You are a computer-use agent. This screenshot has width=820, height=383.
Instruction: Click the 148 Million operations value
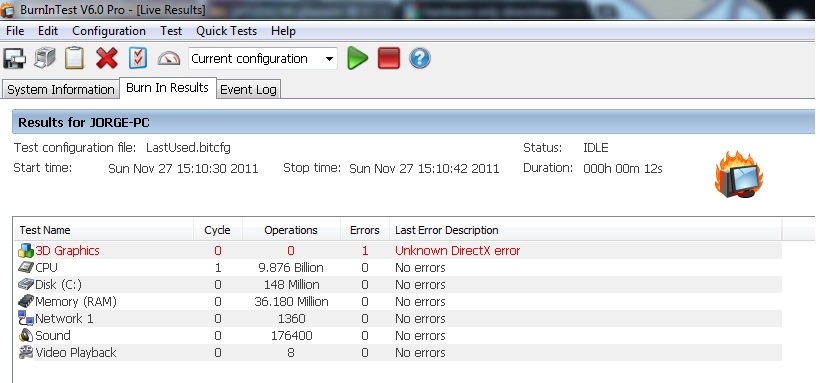click(x=291, y=285)
